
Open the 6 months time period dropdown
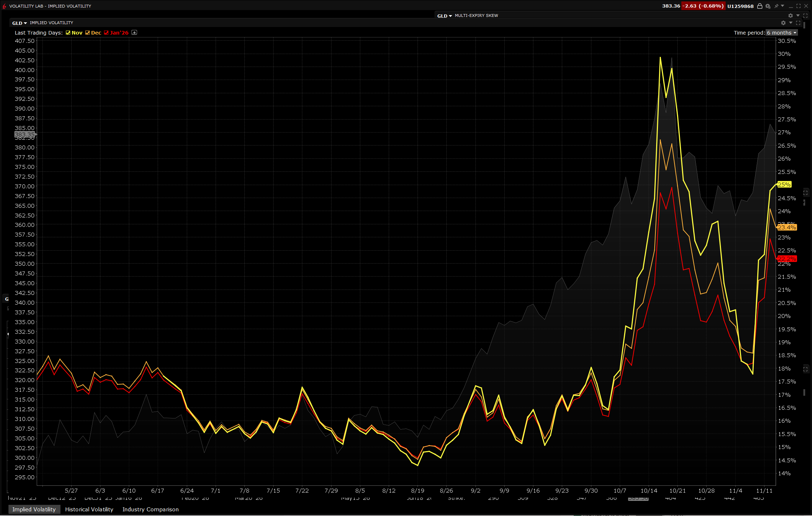click(781, 33)
